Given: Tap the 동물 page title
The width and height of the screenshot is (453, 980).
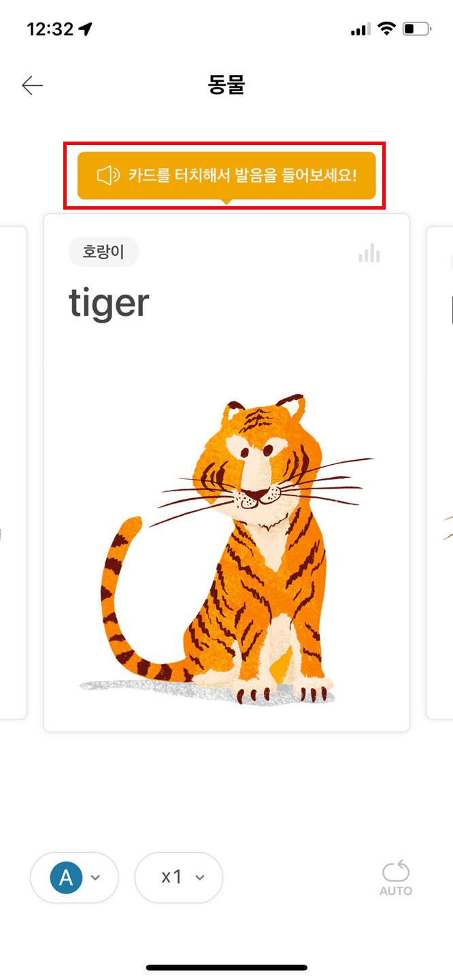Looking at the screenshot, I should [226, 85].
